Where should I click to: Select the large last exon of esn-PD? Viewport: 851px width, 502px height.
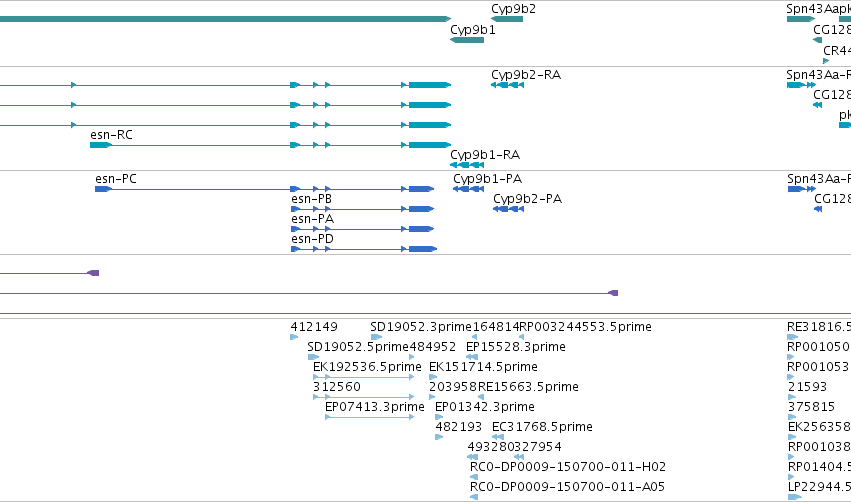[x=423, y=249]
